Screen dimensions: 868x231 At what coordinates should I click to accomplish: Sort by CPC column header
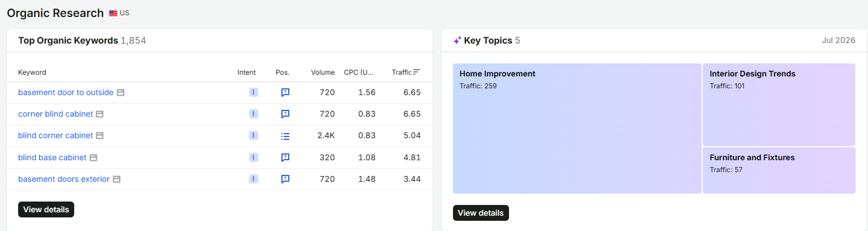[x=359, y=72]
